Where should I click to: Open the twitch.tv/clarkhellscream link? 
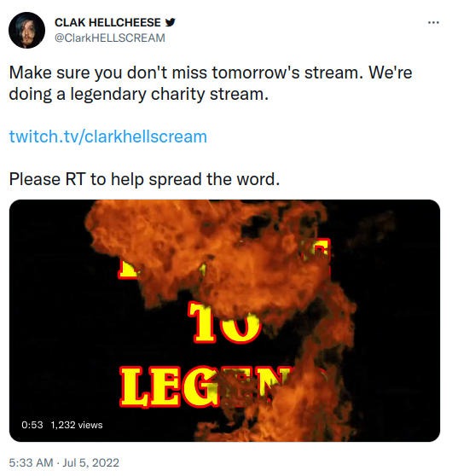108,136
